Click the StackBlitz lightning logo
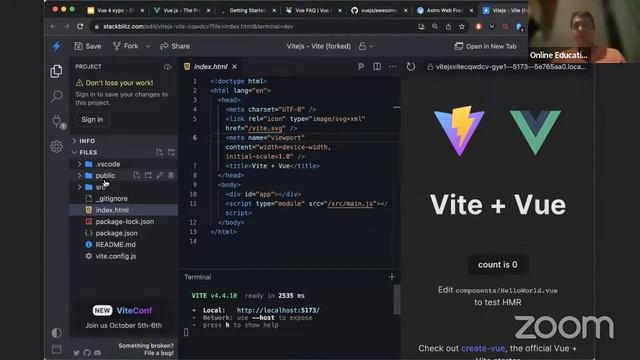 [x=56, y=46]
